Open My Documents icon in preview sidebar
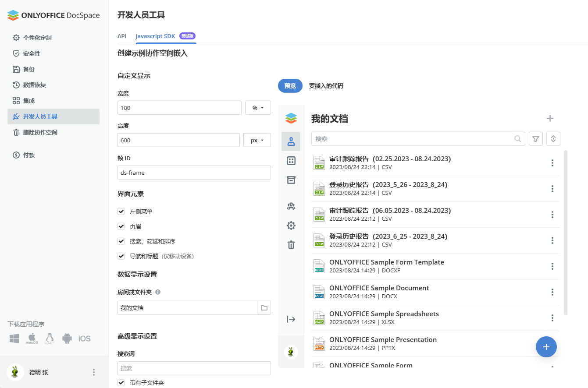 point(291,141)
